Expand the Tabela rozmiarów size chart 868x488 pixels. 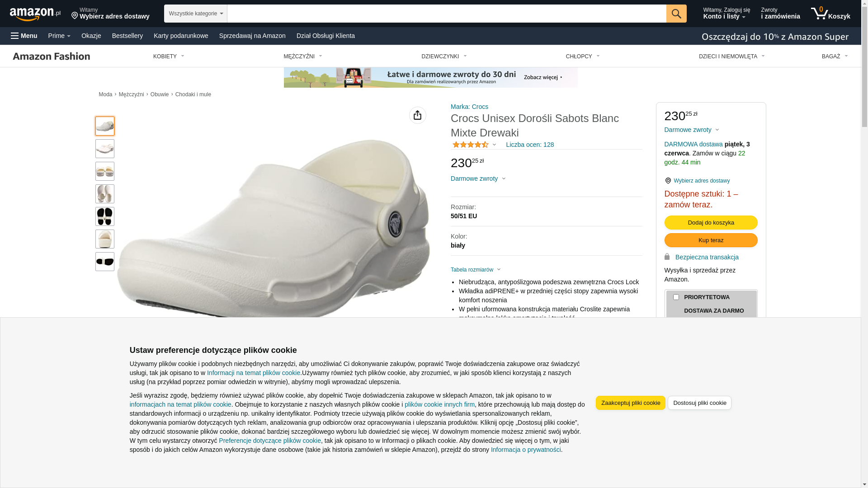tap(476, 270)
